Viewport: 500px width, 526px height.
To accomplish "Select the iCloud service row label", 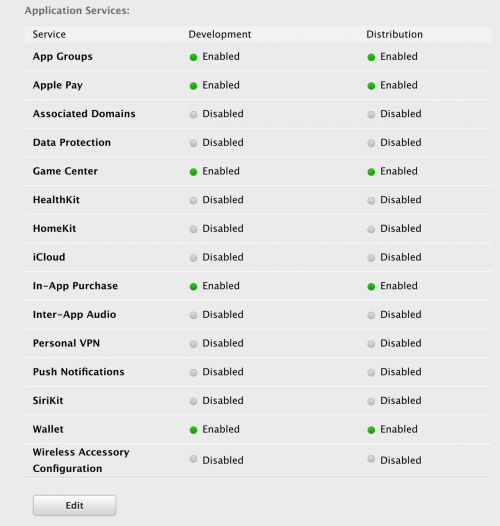I will (49, 257).
